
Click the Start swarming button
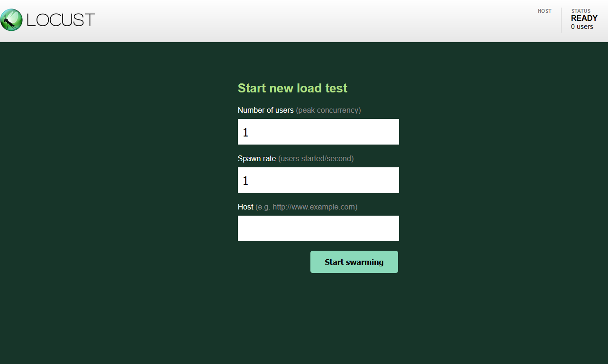click(x=354, y=262)
